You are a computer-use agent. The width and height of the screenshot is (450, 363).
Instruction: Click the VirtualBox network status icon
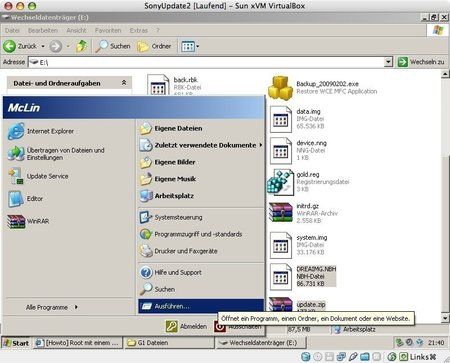pyautogui.click(x=341, y=357)
